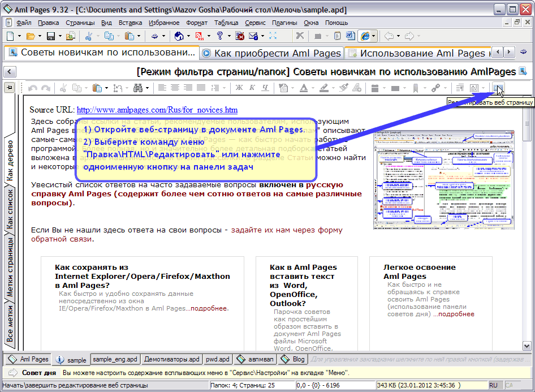The height and width of the screenshot is (392, 535).
Task: Click the задайте их нам через форму link
Action: click(x=287, y=230)
